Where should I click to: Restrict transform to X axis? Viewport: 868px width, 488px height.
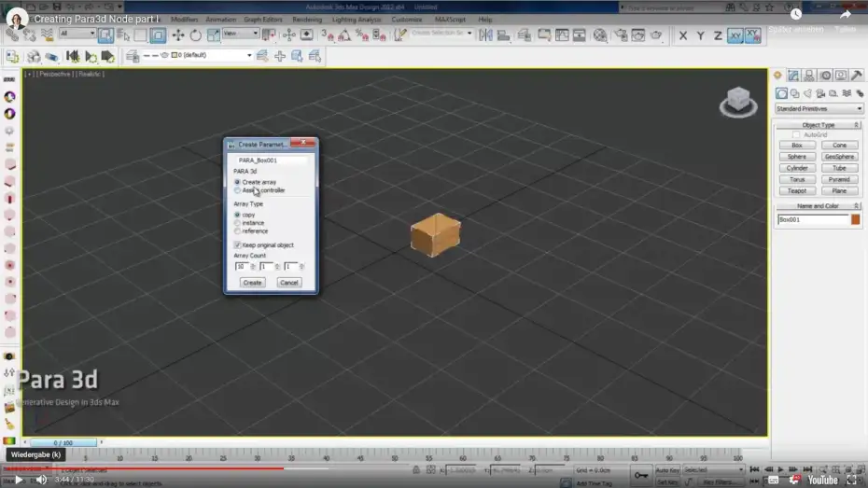click(x=683, y=35)
